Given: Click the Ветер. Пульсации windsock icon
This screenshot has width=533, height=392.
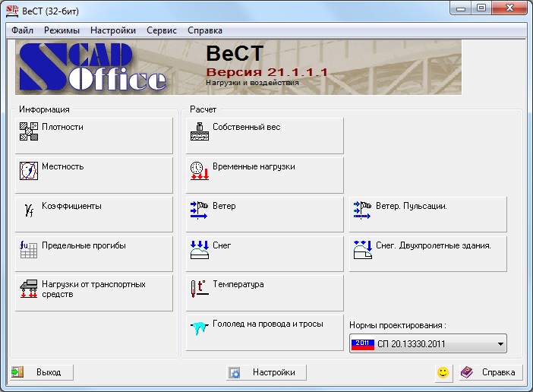Looking at the screenshot, I should pos(362,210).
